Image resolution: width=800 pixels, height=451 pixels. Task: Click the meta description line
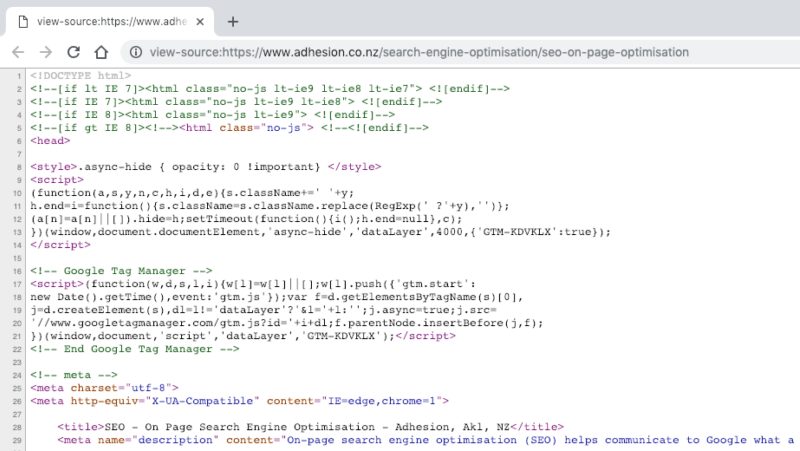[x=426, y=440]
